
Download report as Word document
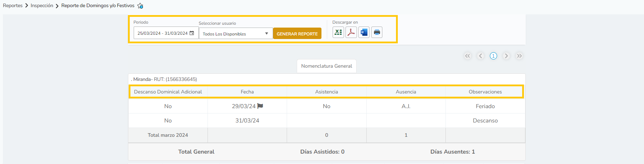(364, 32)
